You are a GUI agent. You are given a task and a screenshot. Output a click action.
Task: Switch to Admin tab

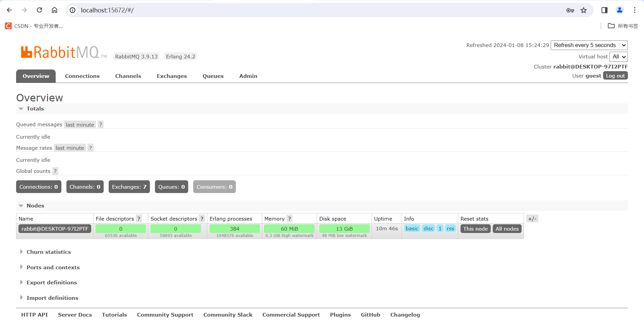(248, 76)
